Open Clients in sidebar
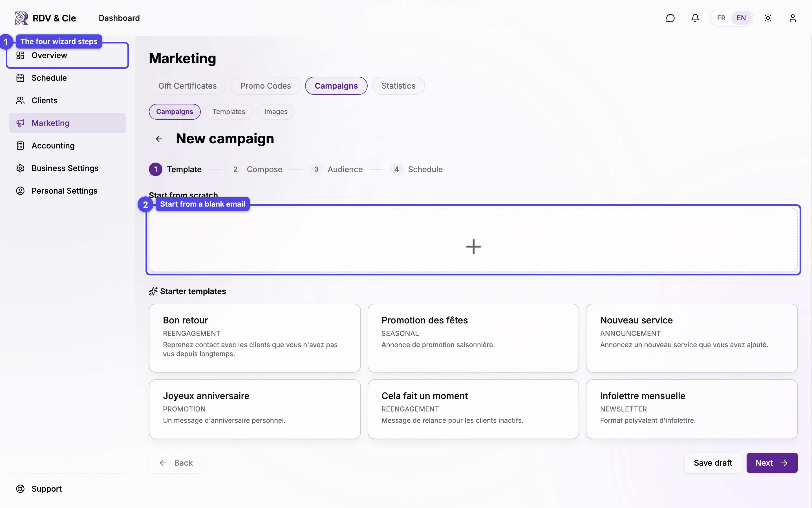812x508 pixels. (x=67, y=100)
